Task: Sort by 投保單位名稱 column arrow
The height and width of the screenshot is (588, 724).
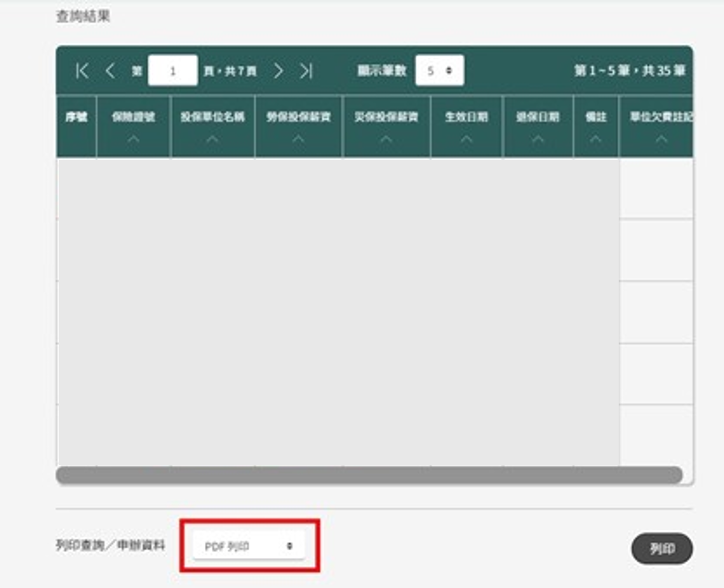Action: (212, 139)
